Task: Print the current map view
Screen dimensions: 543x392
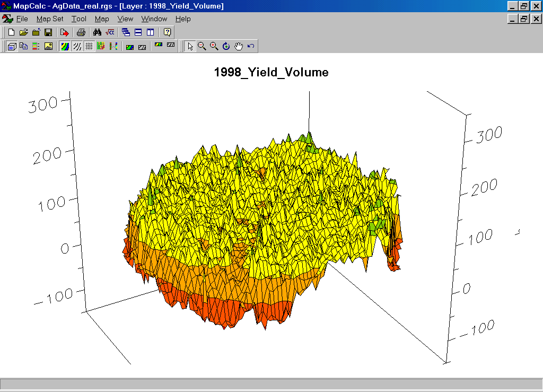Action: [x=81, y=32]
